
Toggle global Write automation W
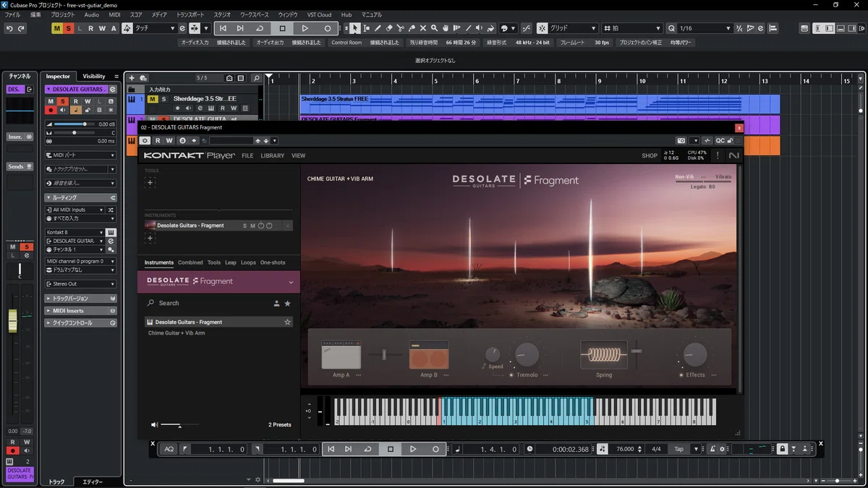coord(102,28)
